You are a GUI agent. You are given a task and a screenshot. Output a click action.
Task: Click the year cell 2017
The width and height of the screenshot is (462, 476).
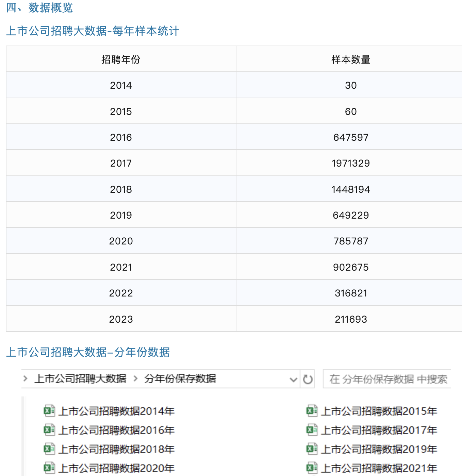tap(121, 163)
